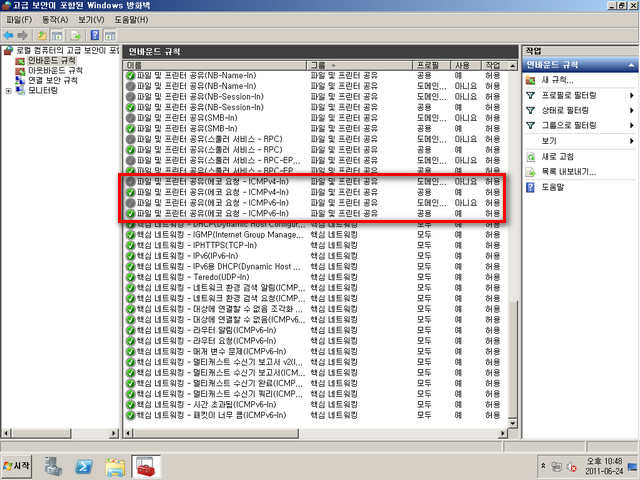This screenshot has width=640, height=480.
Task: Open the 동작(A) menu
Action: [x=55, y=20]
